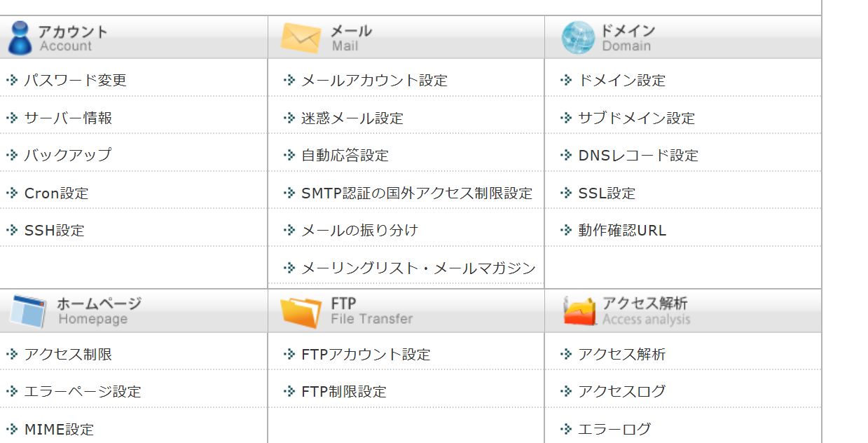Open SMTP認証の国外アクセス制限設定
Viewport: 868px width, 443px height.
[417, 193]
